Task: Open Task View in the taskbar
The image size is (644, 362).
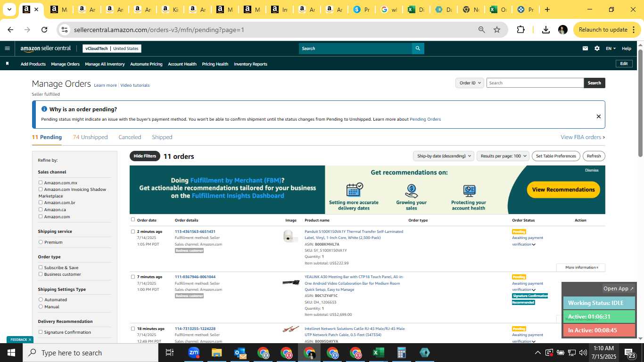Action: [170, 353]
